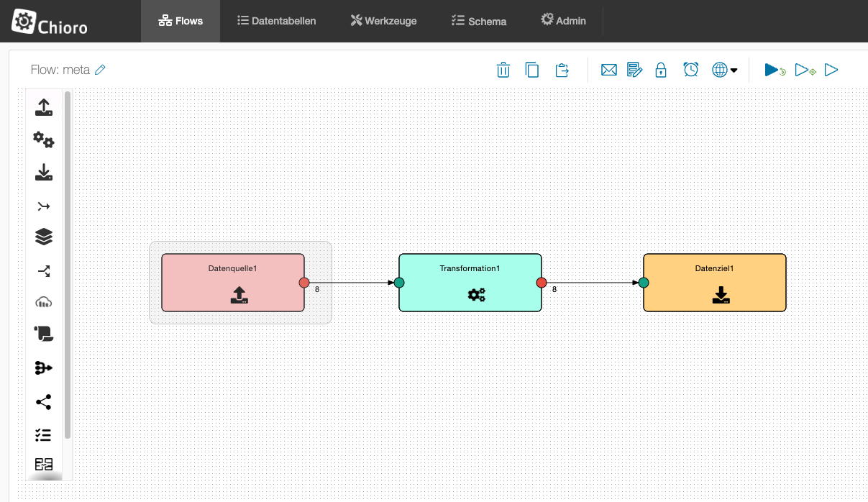The height and width of the screenshot is (502, 868).
Task: Pick the share icon in node palette
Action: (x=44, y=402)
